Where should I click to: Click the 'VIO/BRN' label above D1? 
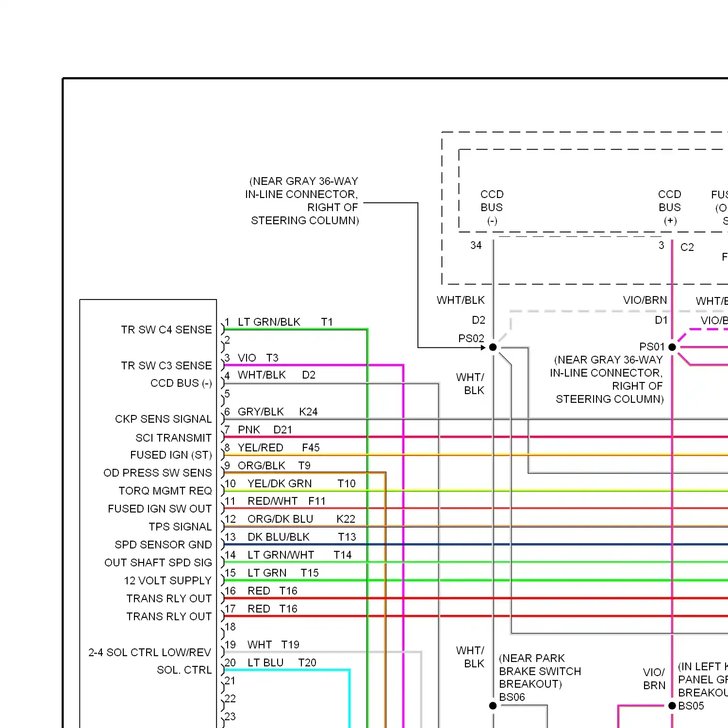coord(645,300)
